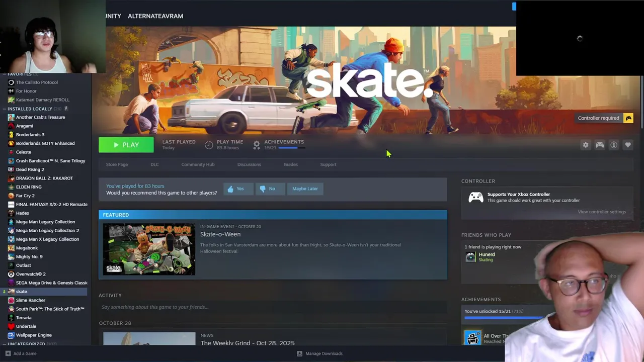Open the game settings gear icon
The width and height of the screenshot is (644, 362).
(586, 145)
